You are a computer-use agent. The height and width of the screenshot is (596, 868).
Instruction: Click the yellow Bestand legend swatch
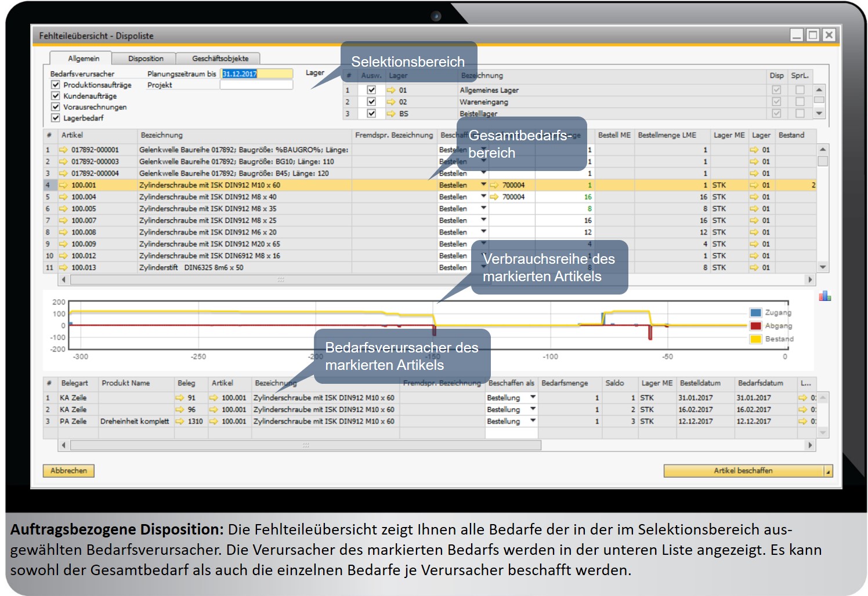[755, 339]
